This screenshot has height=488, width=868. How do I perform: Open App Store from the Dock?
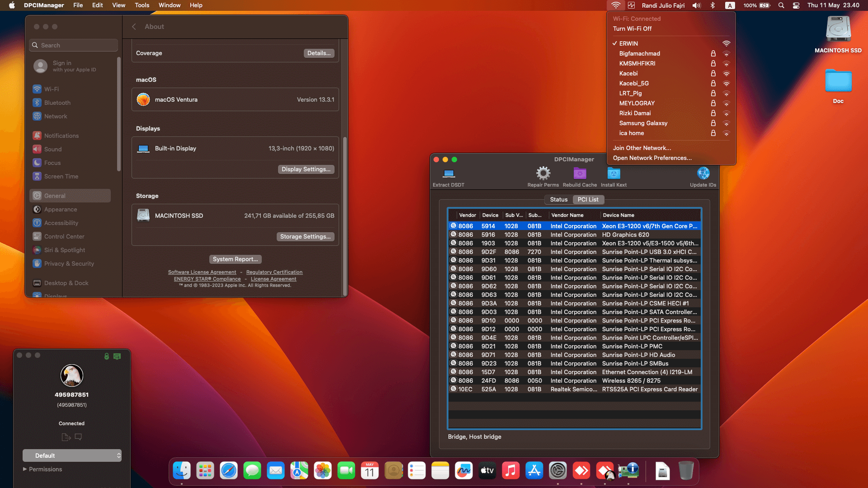tap(534, 471)
